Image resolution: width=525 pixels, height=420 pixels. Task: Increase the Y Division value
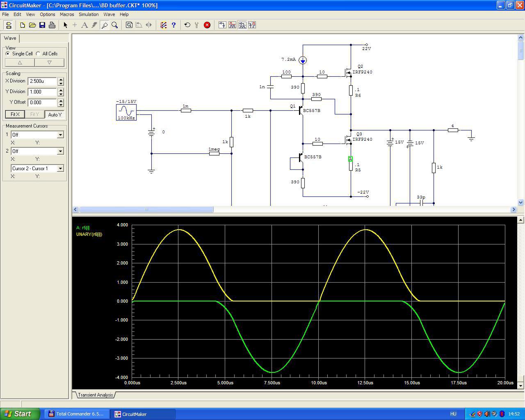pyautogui.click(x=61, y=90)
